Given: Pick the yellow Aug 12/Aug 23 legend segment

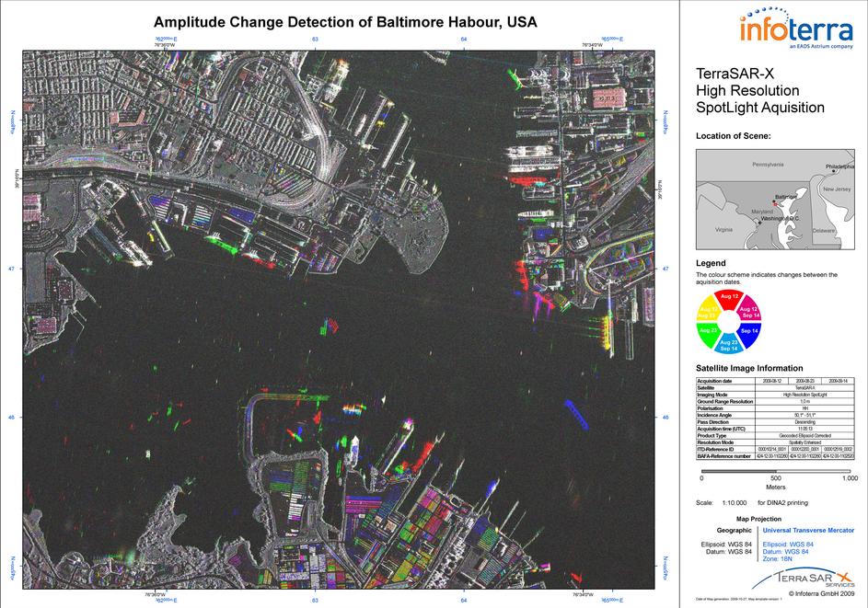Looking at the screenshot, I should point(708,310).
